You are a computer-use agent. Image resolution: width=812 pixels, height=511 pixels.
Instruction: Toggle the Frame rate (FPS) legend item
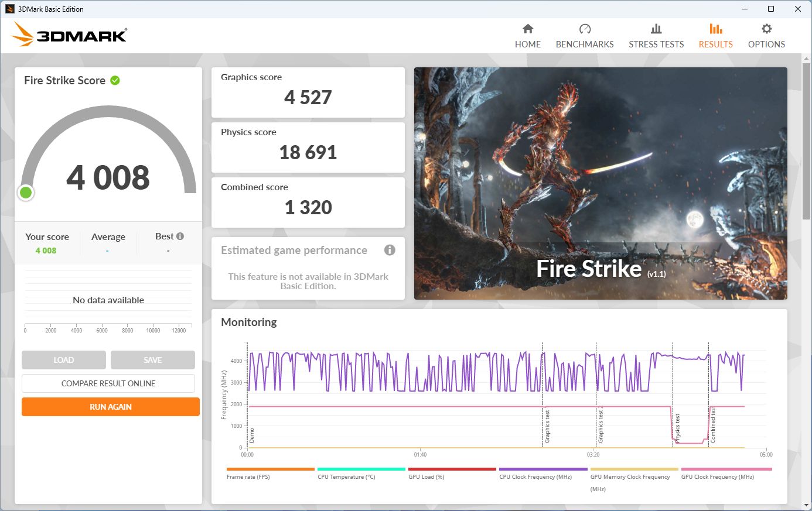click(271, 474)
